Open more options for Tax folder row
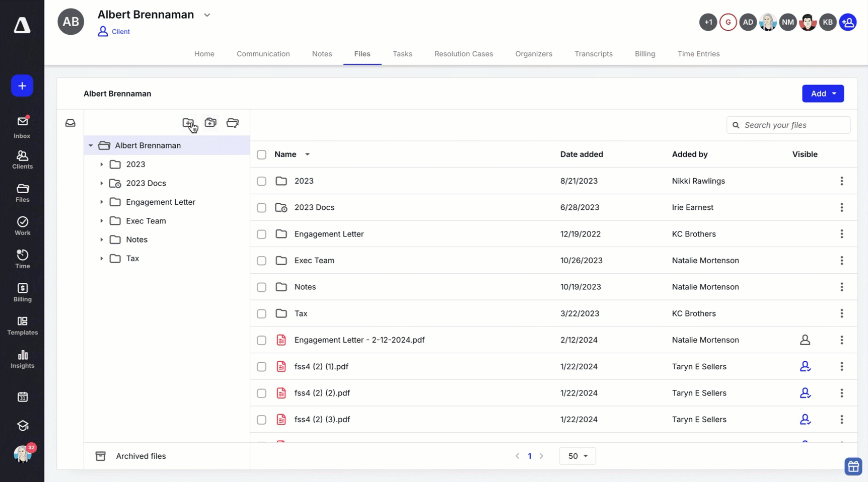 pyautogui.click(x=841, y=313)
